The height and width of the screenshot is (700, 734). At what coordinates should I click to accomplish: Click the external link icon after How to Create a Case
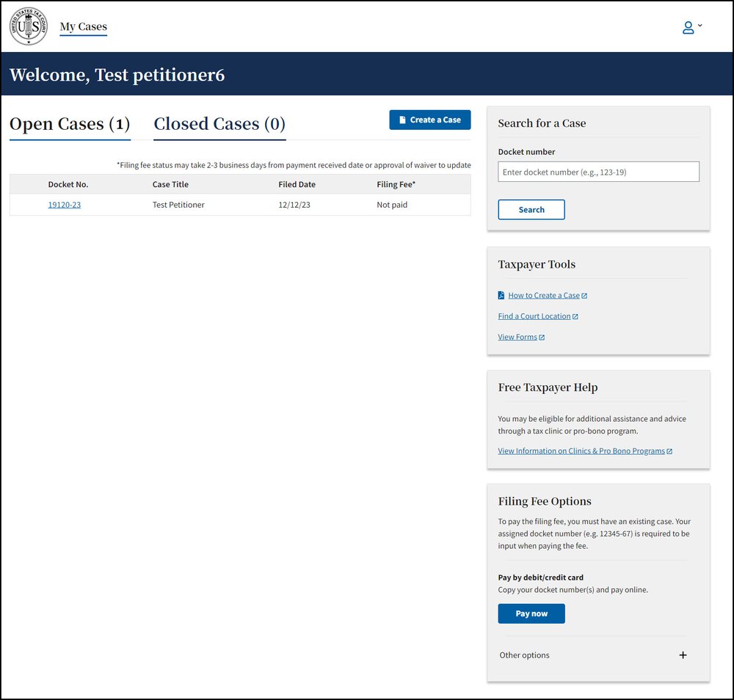pos(584,295)
